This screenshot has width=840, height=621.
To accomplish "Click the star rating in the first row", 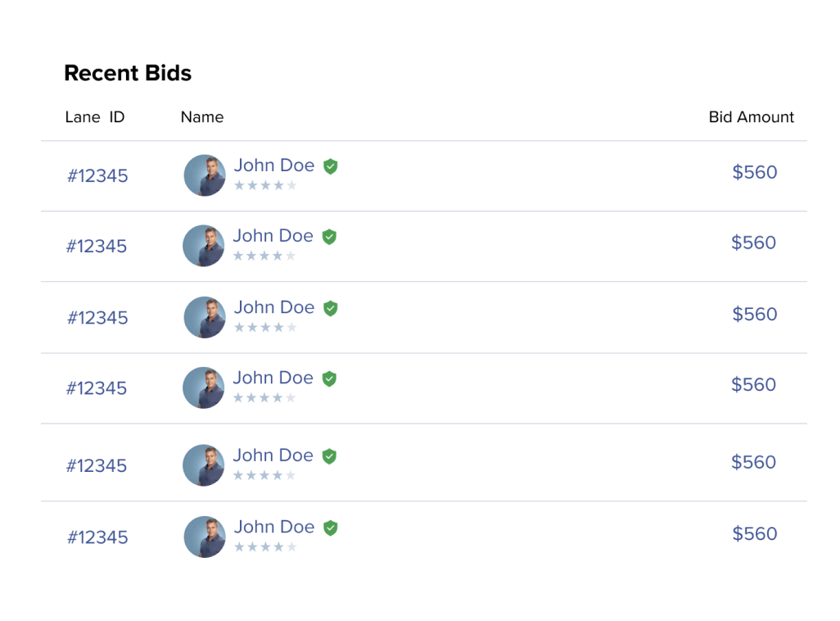I will coord(265,185).
